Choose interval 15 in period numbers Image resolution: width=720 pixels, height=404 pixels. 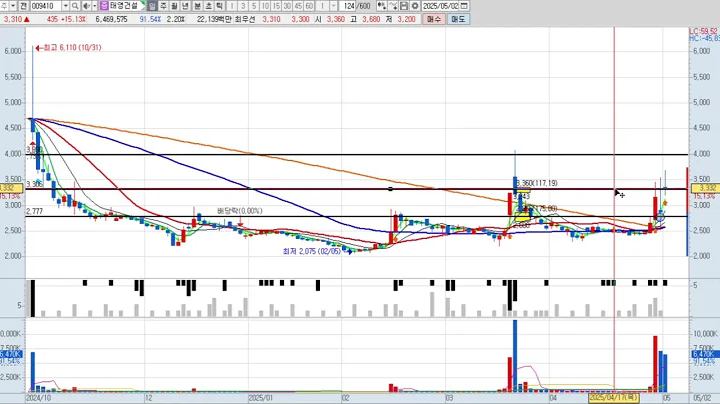(276, 6)
